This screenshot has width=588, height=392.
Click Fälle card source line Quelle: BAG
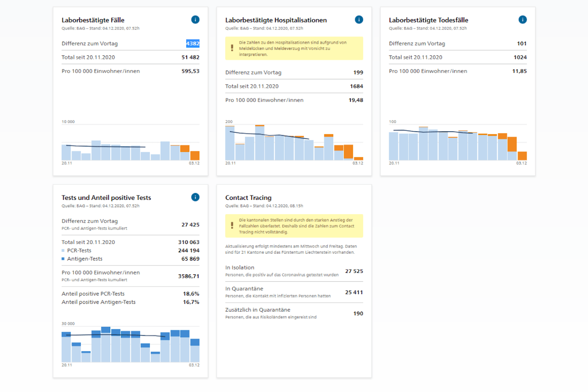(100, 28)
